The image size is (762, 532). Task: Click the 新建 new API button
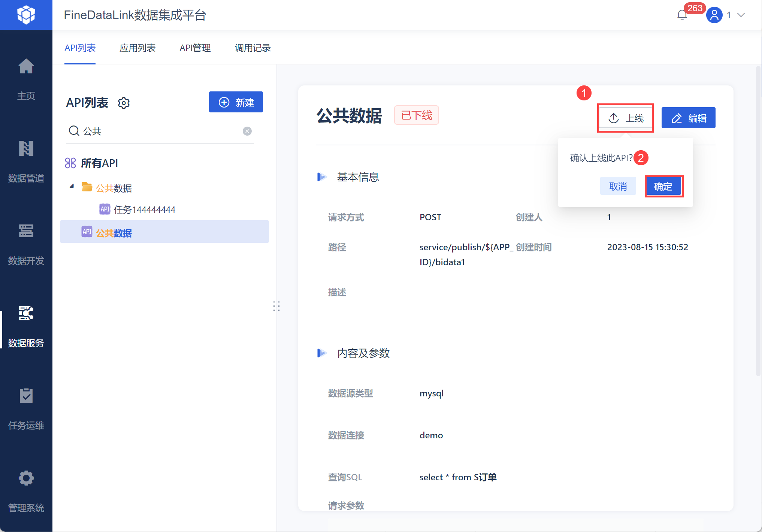click(236, 102)
